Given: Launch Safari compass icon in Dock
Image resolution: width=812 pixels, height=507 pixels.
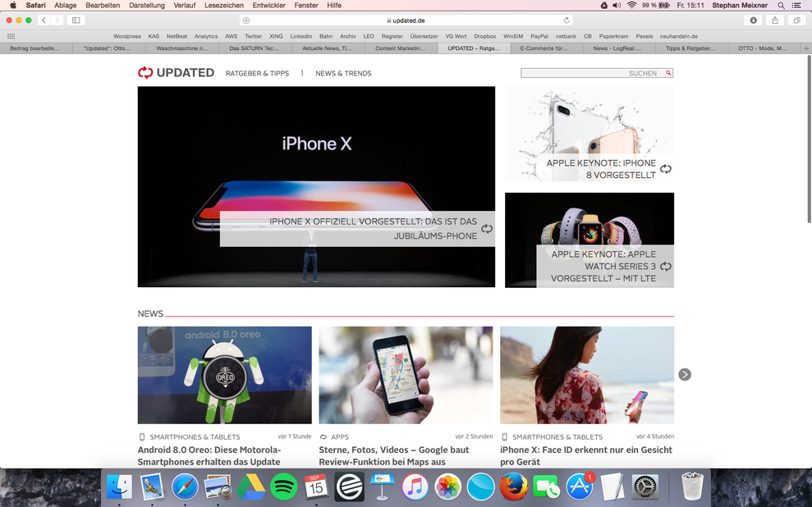Looking at the screenshot, I should pyautogui.click(x=185, y=486).
